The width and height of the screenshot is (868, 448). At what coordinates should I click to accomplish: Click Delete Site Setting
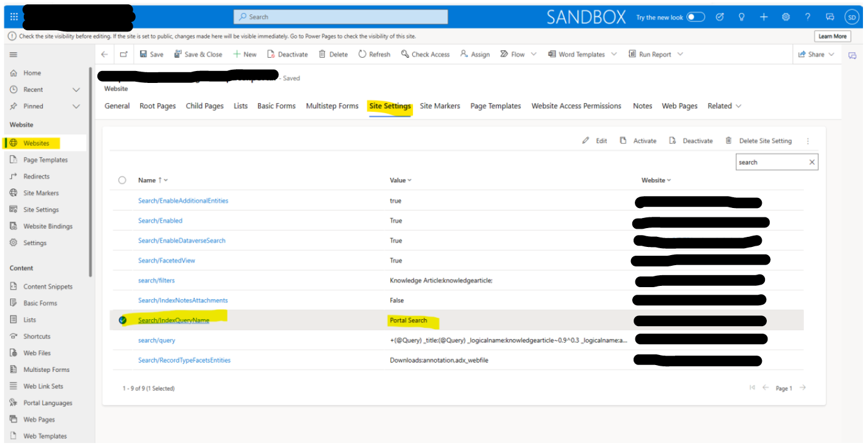tap(758, 141)
